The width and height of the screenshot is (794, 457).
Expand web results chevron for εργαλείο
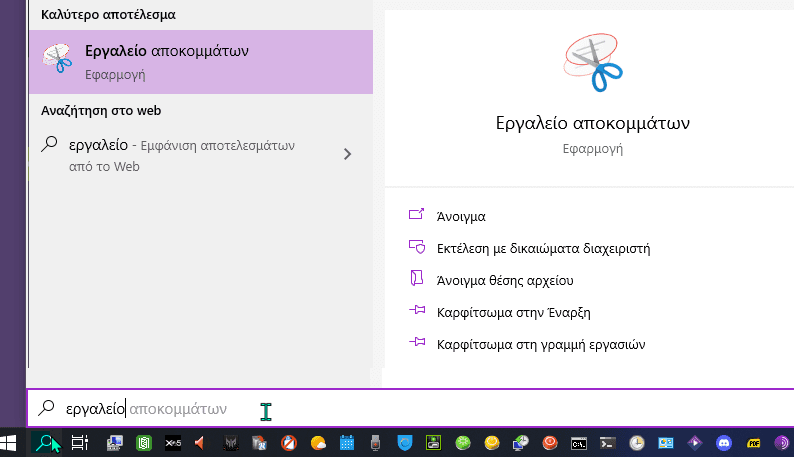[x=347, y=154]
